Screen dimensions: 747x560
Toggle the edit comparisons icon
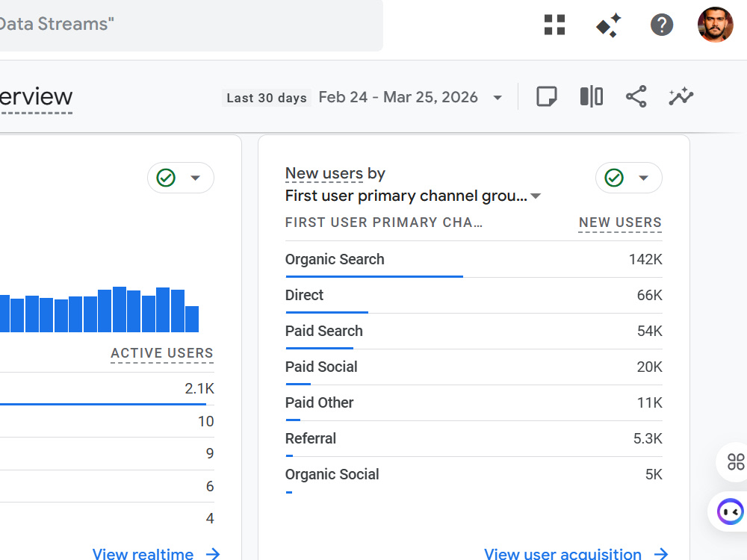click(591, 96)
